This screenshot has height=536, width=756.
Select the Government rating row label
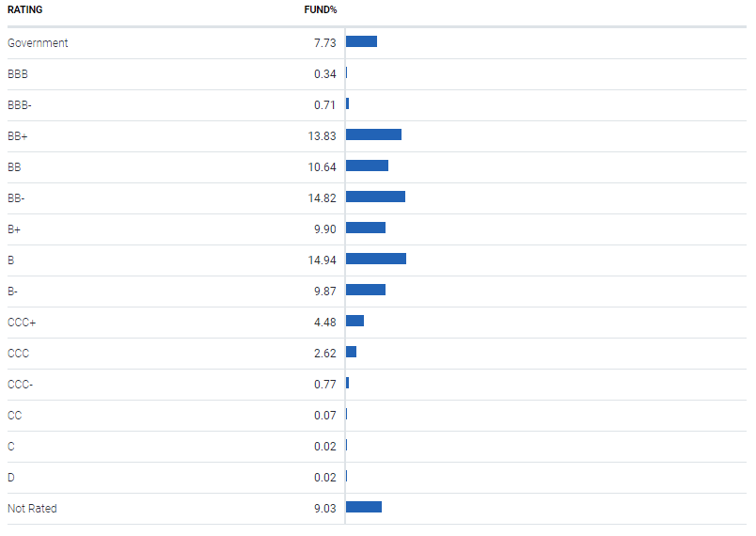coord(38,43)
